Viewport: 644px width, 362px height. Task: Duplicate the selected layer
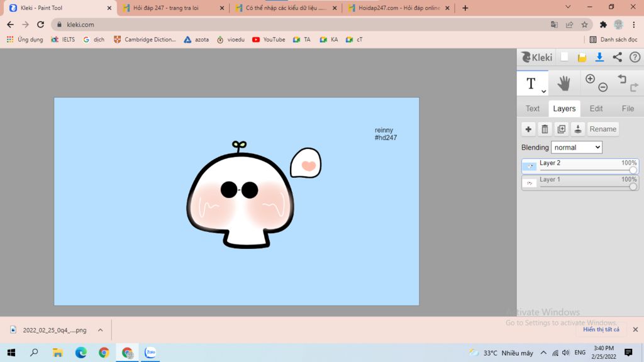tap(561, 129)
